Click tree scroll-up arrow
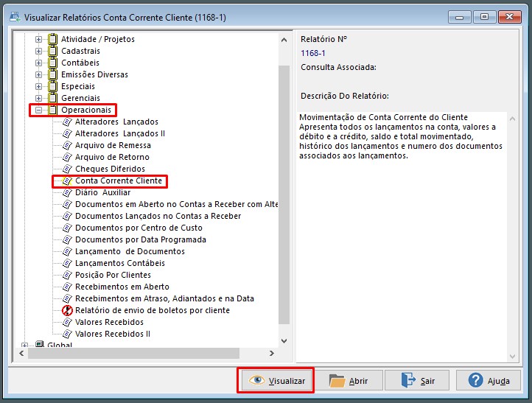The width and height of the screenshot is (532, 403). click(284, 40)
